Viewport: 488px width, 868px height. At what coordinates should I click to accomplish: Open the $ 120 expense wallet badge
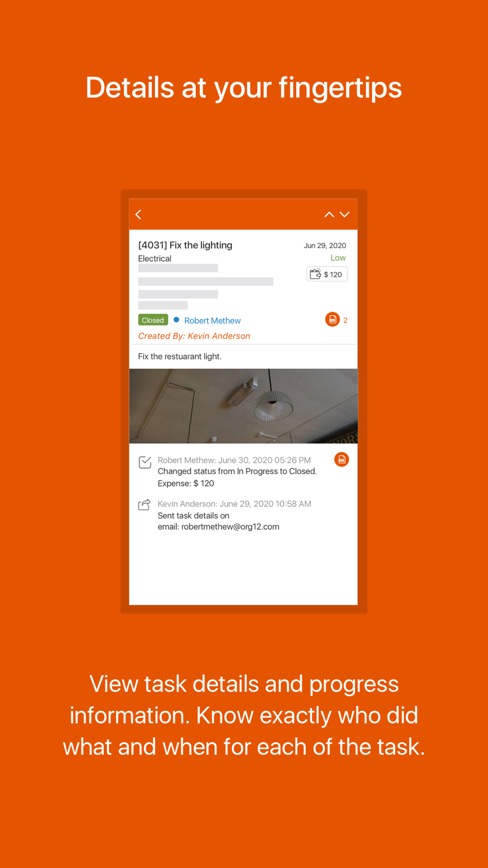[327, 274]
